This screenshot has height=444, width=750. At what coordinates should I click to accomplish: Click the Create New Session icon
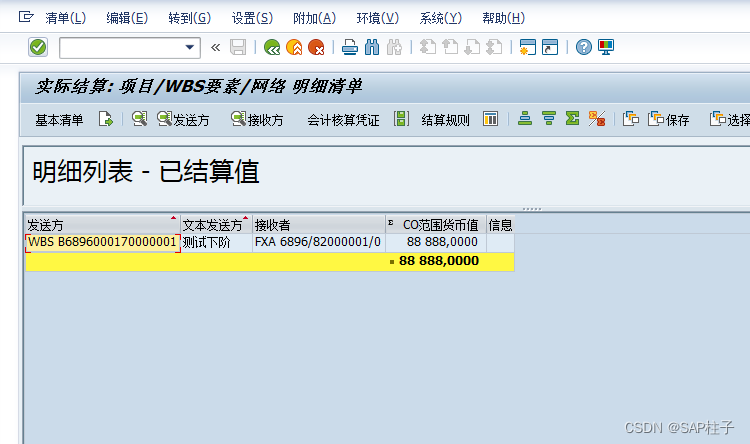528,47
